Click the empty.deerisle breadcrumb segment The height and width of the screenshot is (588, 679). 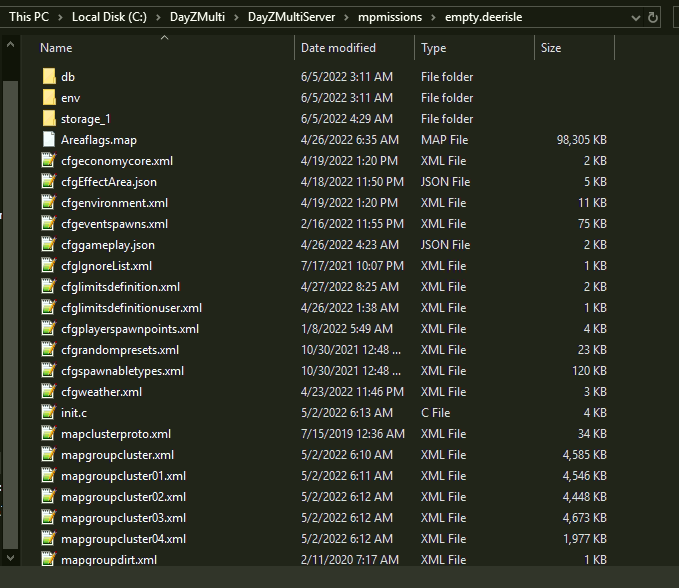point(483,17)
